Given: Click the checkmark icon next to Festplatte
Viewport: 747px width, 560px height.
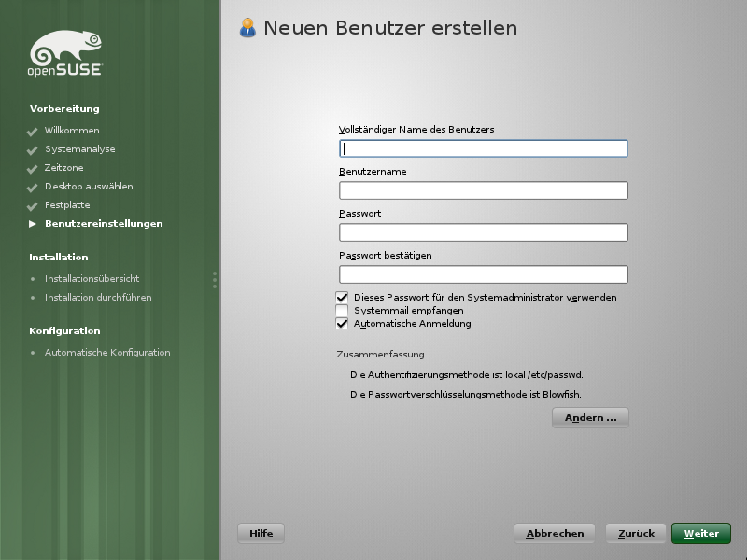Looking at the screenshot, I should point(33,206).
